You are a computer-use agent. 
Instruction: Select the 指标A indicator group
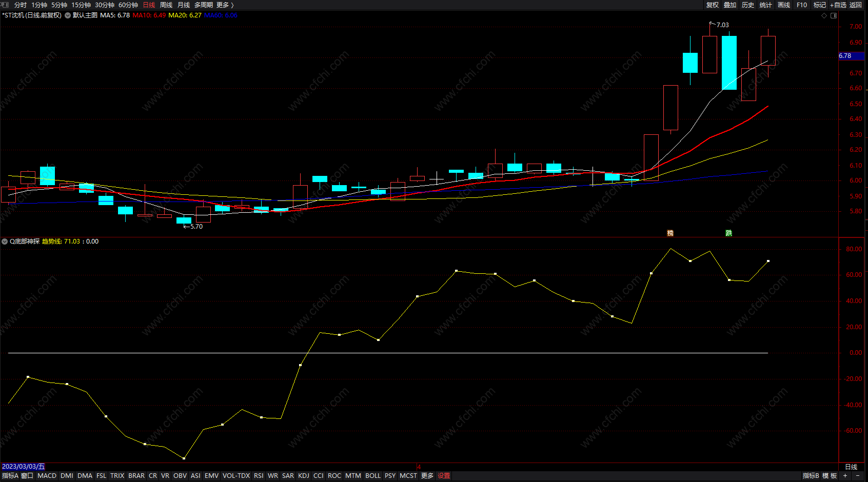(10, 476)
